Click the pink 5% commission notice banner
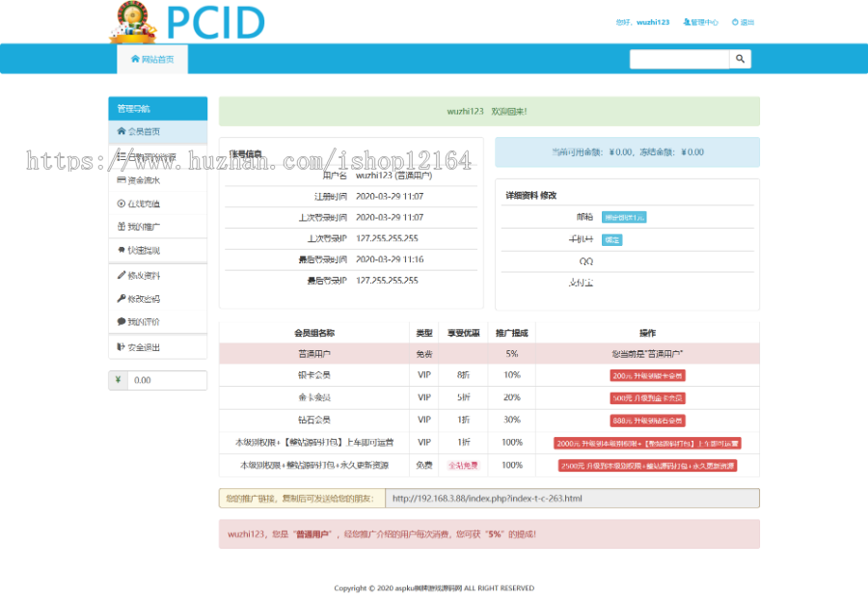Screen dimensions: 868x598 tap(489, 534)
